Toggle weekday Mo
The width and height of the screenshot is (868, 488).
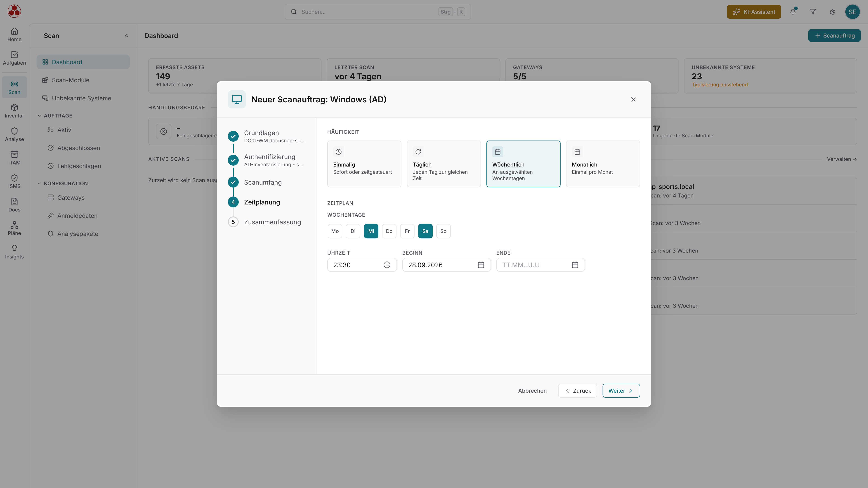[335, 231]
